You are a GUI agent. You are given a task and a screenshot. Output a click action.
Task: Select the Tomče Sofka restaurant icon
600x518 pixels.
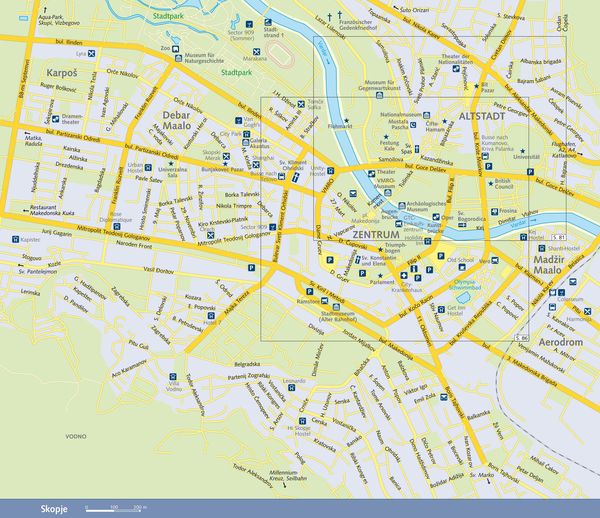[x=301, y=104]
